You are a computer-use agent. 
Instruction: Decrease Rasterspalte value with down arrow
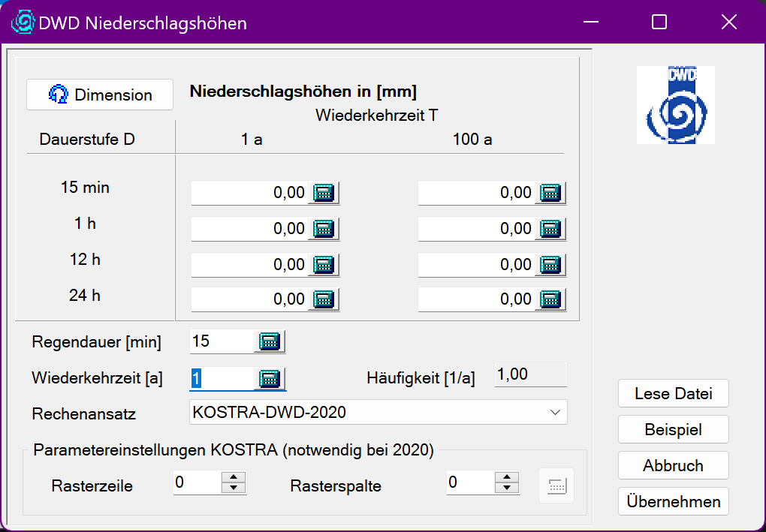click(x=508, y=488)
